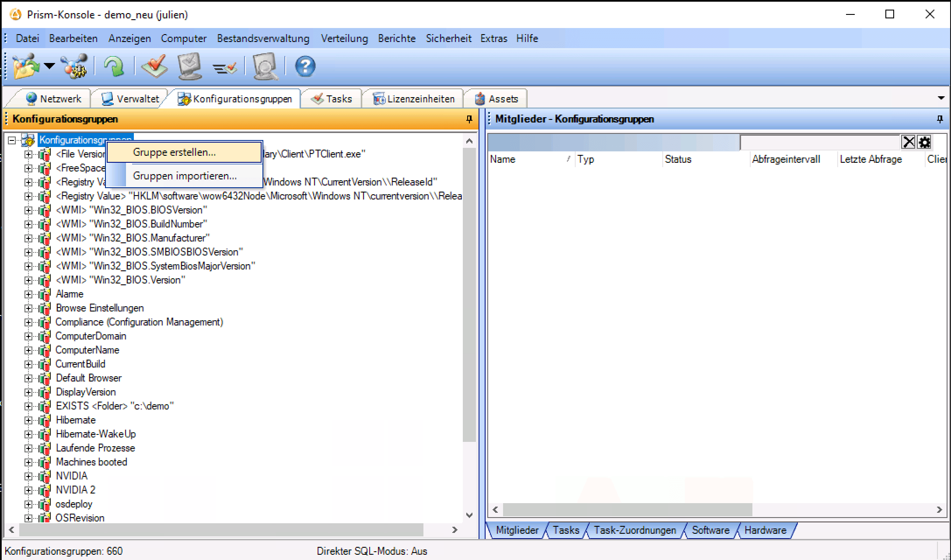Screen dimensions: 951x560
Task: Toggle pin on Konfigurationsgruppen panel header
Action: [x=469, y=119]
